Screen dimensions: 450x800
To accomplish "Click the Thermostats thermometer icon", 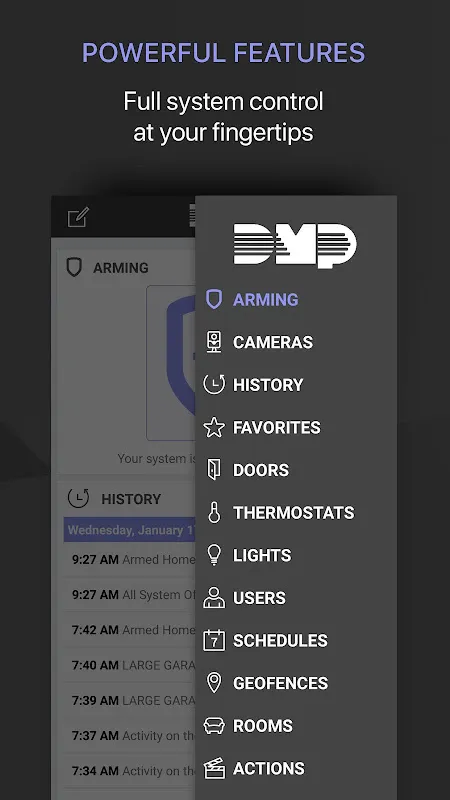I will (214, 512).
